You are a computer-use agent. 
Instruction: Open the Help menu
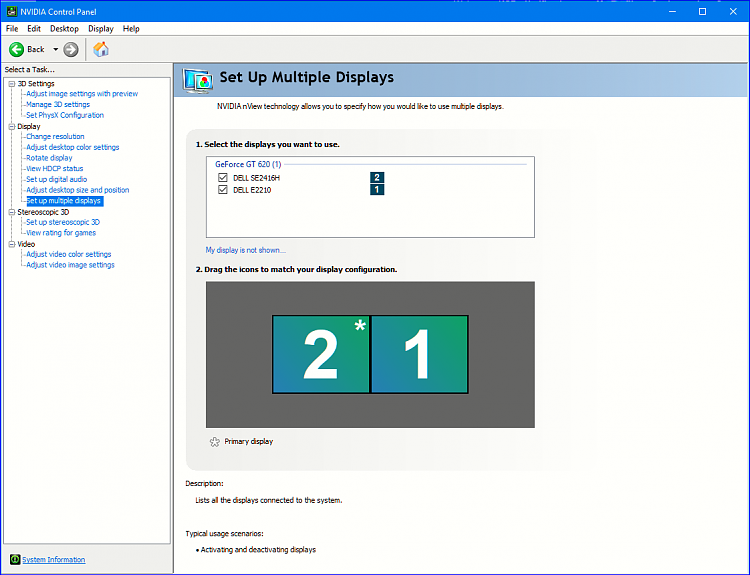click(x=131, y=29)
